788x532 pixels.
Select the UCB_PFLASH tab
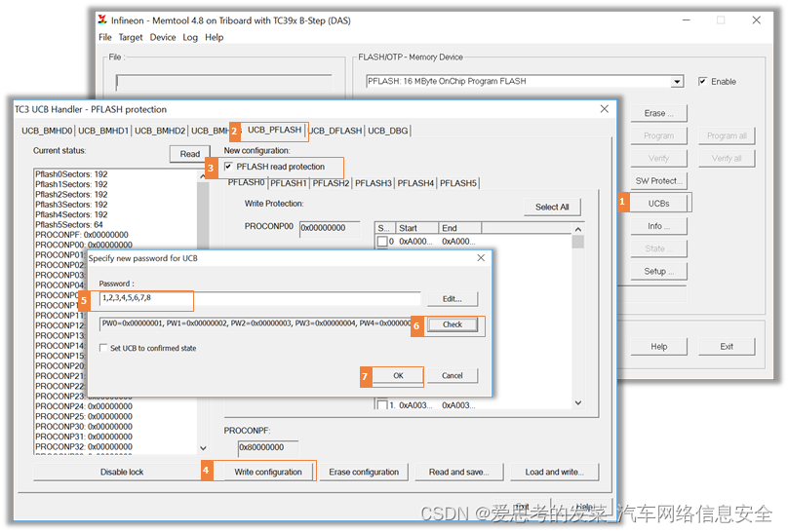tap(274, 130)
